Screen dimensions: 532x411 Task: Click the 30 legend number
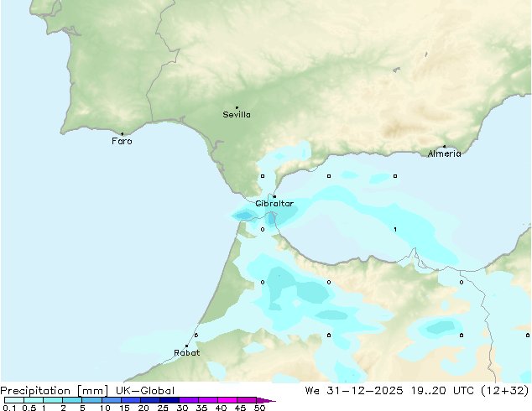[x=182, y=408]
